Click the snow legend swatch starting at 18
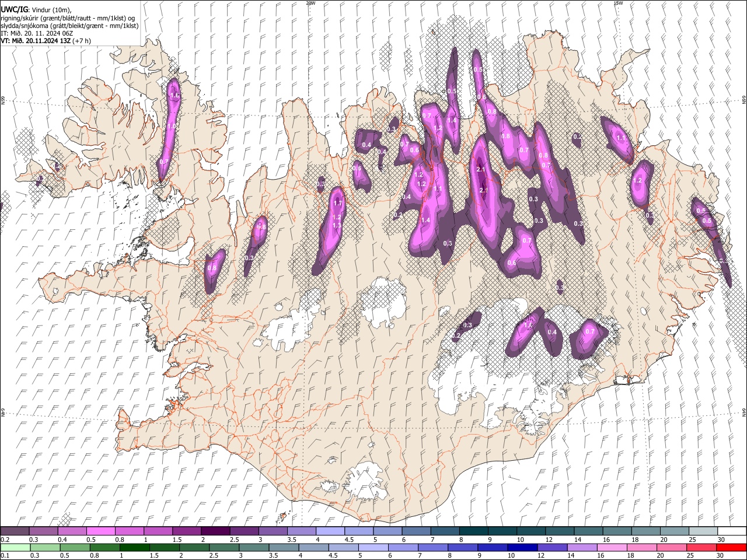Viewport: 747px width, 560px height. (645, 531)
